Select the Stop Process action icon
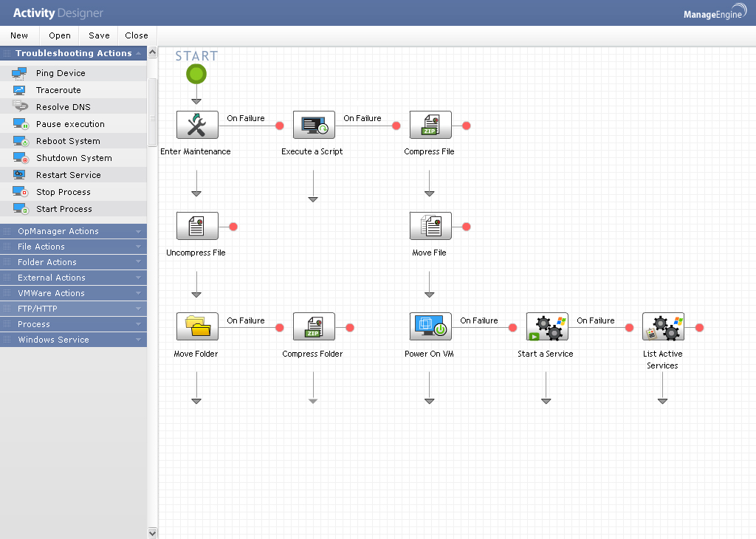The height and width of the screenshot is (539, 756). coord(21,192)
